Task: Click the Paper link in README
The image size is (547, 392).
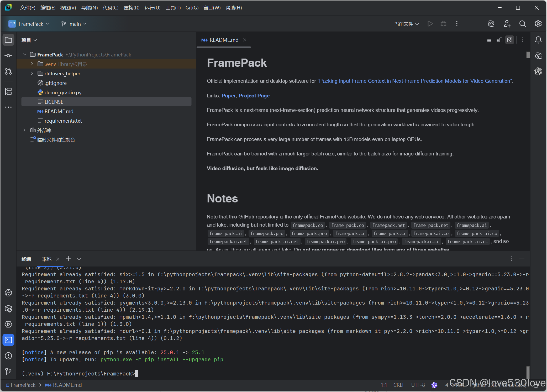Action: pyautogui.click(x=228, y=96)
